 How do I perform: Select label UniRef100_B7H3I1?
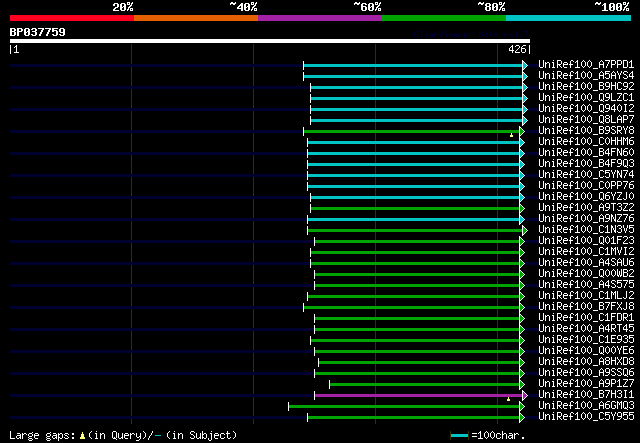click(x=586, y=395)
